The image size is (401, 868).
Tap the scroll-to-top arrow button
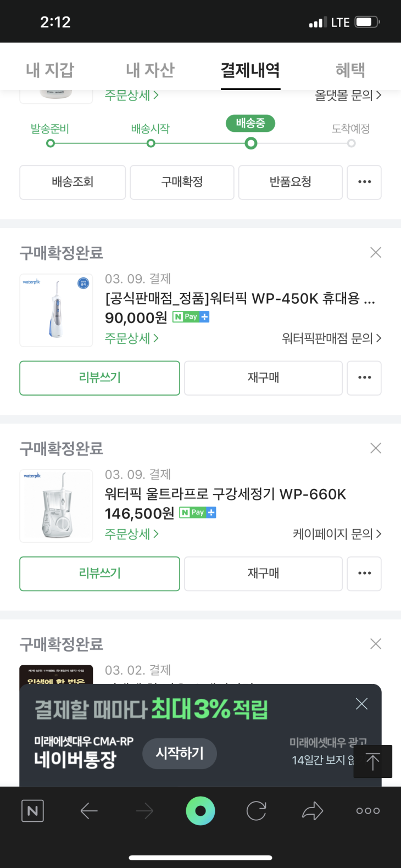pos(373,761)
